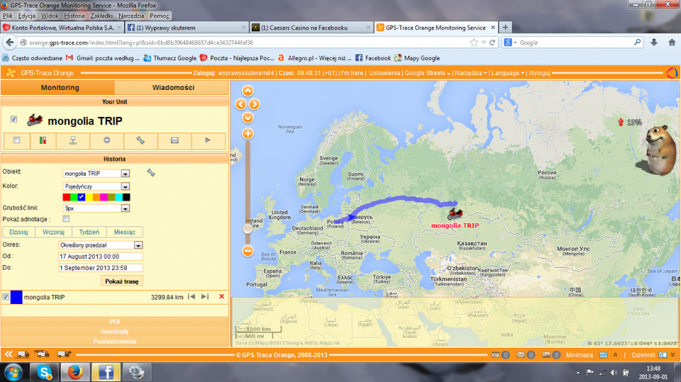Jump to track end with skip-forward icon
Image resolution: width=681 pixels, height=382 pixels.
click(205, 296)
